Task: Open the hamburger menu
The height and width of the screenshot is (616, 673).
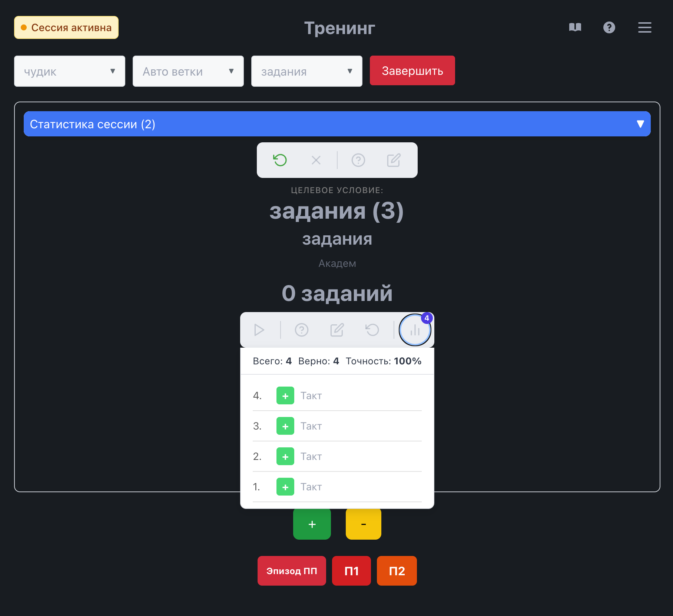Action: (x=644, y=27)
